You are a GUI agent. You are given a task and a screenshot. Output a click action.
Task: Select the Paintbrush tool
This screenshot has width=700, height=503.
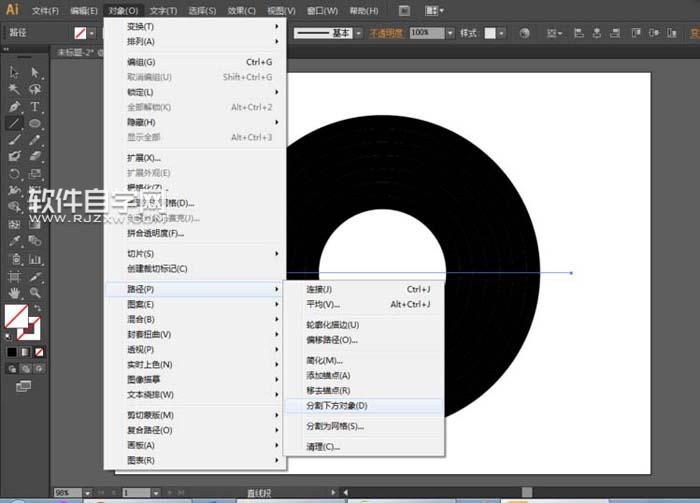pos(14,140)
